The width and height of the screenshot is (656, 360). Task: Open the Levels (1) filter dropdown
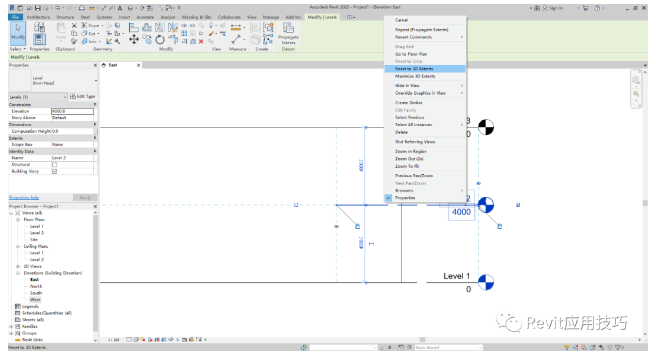tap(38, 97)
